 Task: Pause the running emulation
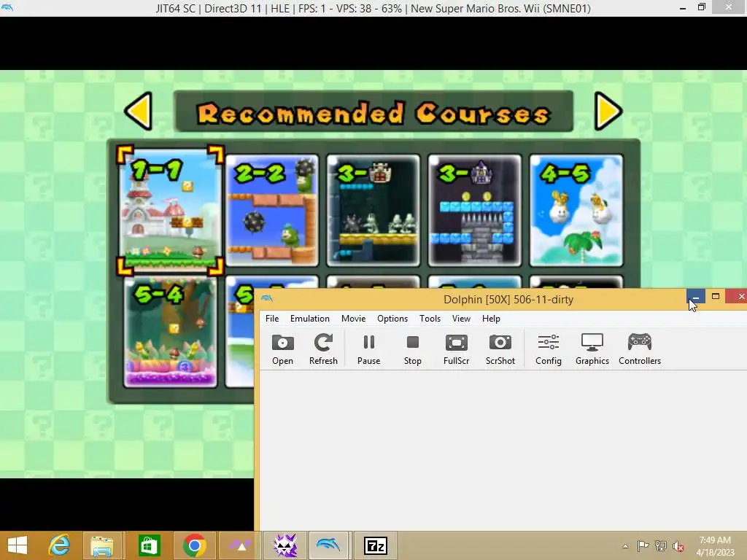368,349
